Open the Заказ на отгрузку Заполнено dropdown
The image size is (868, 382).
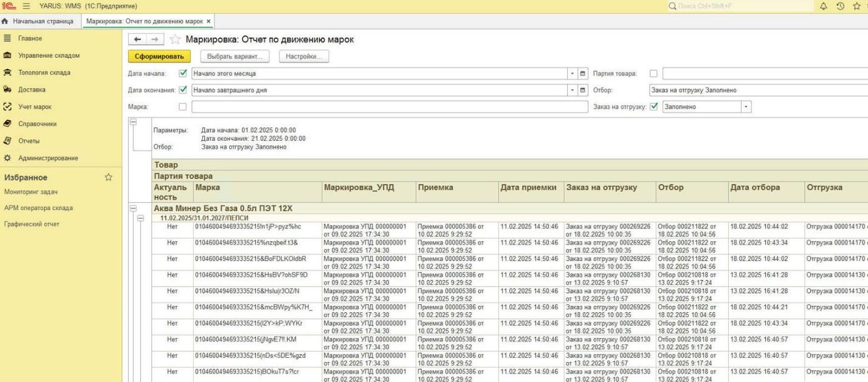tap(746, 107)
